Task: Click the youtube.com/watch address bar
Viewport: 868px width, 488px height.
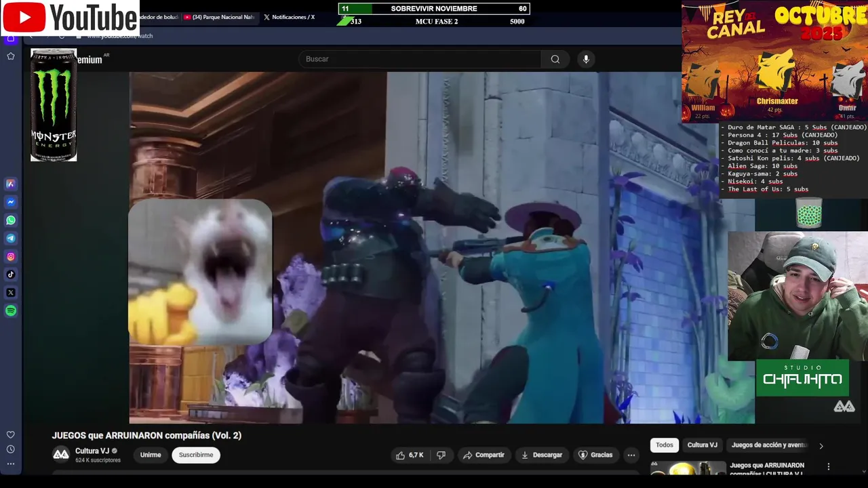Action: click(x=120, y=36)
